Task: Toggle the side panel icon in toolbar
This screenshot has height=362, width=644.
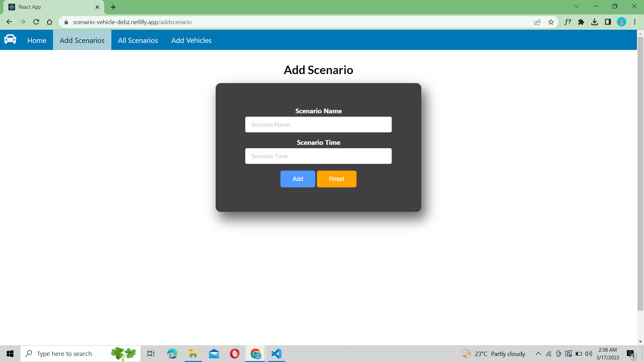Action: click(608, 22)
